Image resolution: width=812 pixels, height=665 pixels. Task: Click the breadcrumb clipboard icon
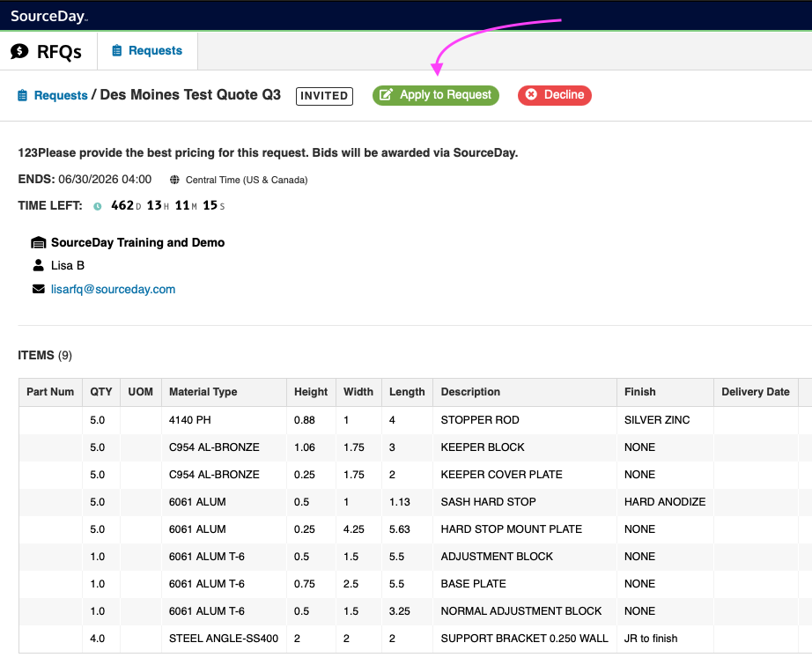22,95
